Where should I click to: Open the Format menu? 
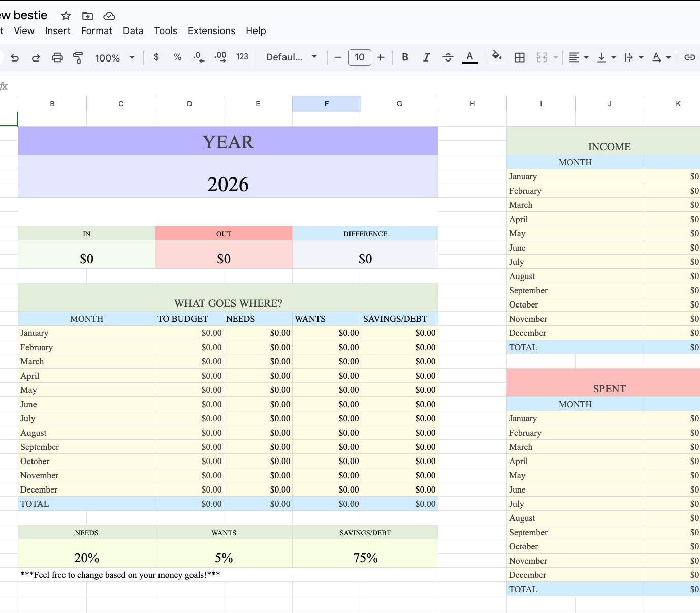click(x=97, y=31)
